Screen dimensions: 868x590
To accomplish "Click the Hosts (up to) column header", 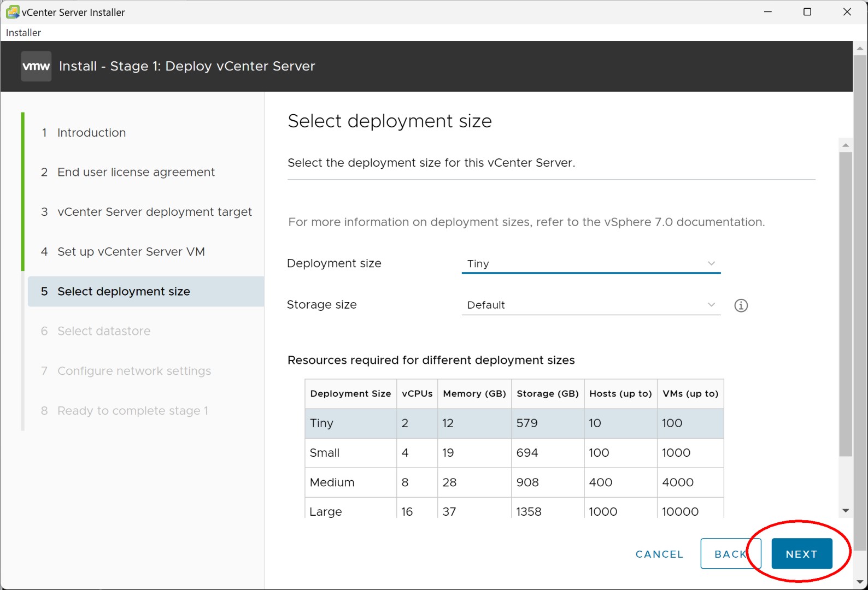I will (620, 394).
